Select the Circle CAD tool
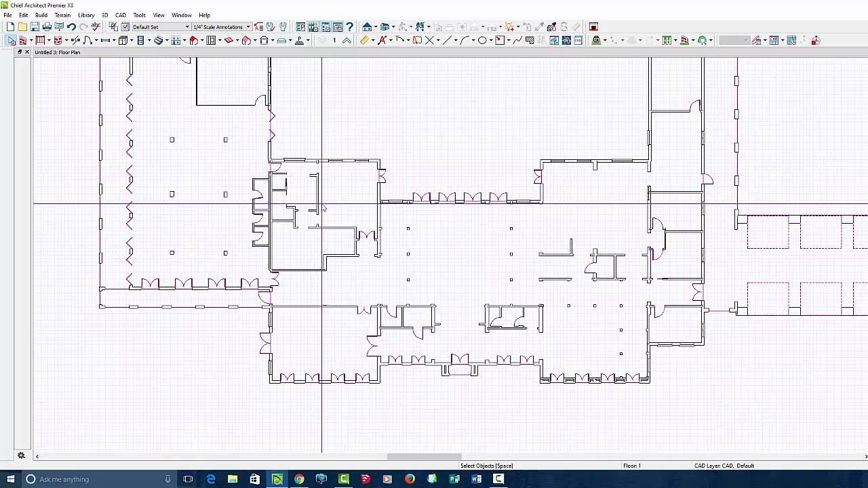868x488 pixels. [482, 41]
